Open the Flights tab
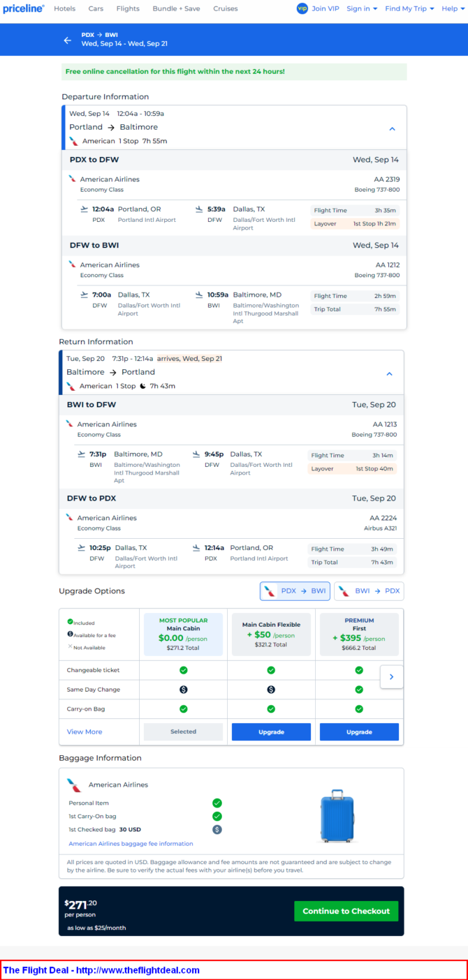This screenshot has width=468, height=980. click(x=128, y=8)
